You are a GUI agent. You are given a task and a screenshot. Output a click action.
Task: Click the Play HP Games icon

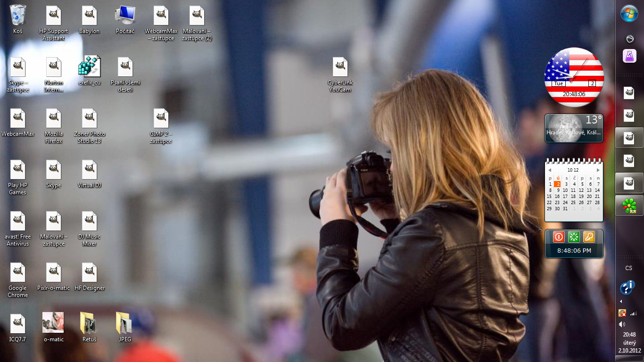coord(18,169)
